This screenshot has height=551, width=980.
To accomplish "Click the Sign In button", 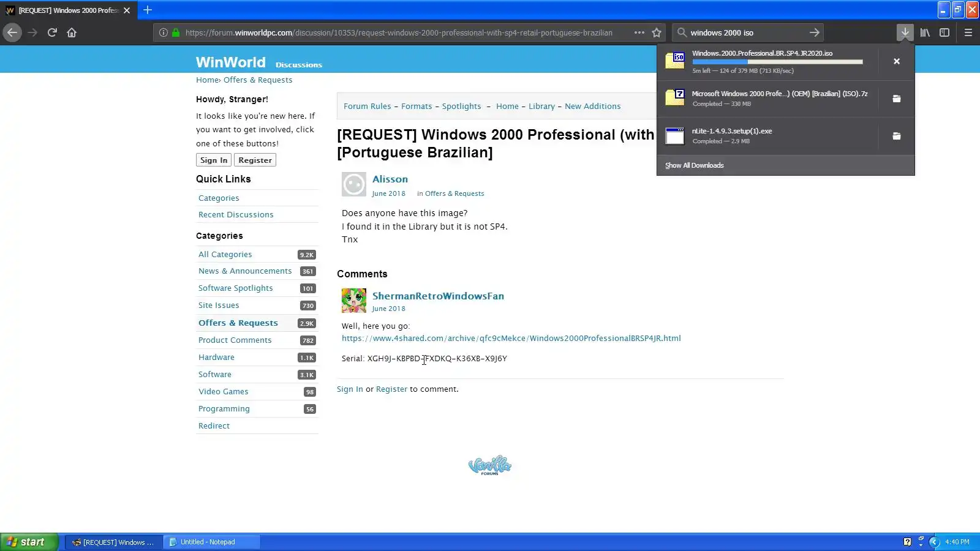I will point(213,160).
